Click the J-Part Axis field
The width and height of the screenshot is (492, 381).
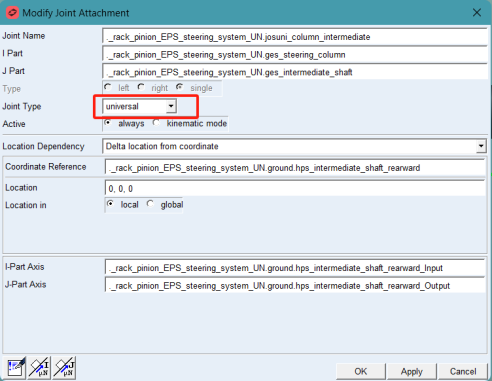pos(295,285)
